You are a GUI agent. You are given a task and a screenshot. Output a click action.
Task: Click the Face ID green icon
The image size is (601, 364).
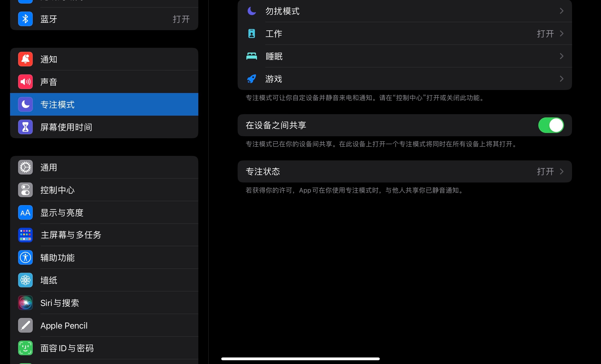tap(25, 348)
